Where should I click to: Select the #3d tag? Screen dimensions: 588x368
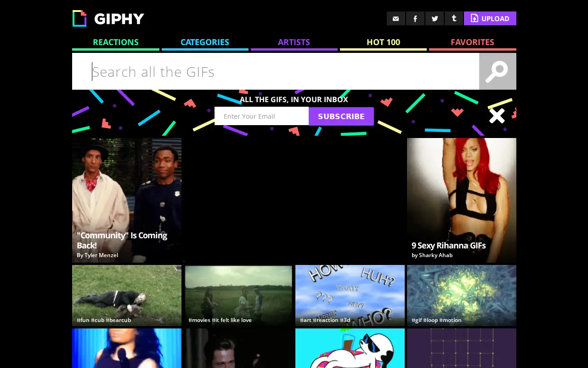coord(345,320)
